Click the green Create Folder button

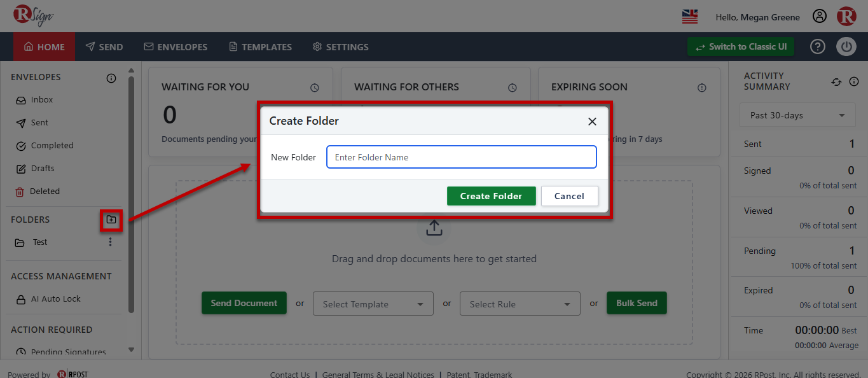click(492, 196)
